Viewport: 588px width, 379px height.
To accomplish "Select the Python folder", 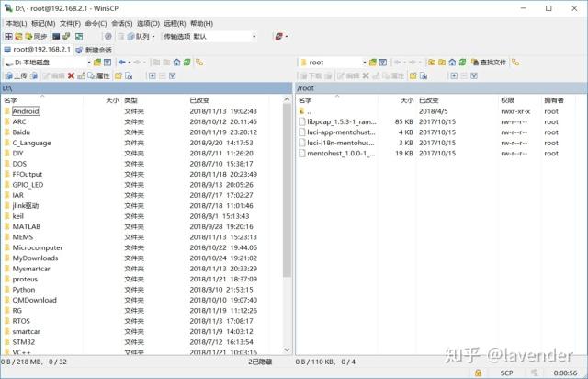I will click(x=24, y=290).
